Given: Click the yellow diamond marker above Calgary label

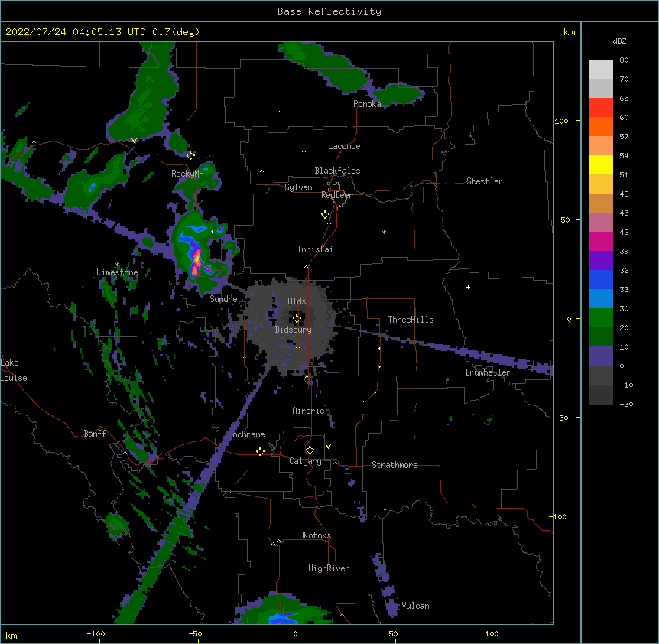Looking at the screenshot, I should coord(310,450).
